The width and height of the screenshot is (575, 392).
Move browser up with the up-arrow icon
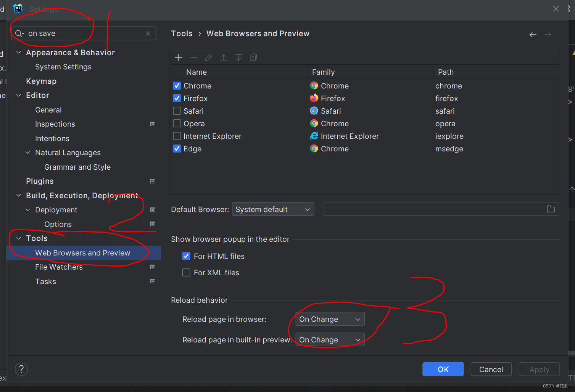pyautogui.click(x=224, y=57)
